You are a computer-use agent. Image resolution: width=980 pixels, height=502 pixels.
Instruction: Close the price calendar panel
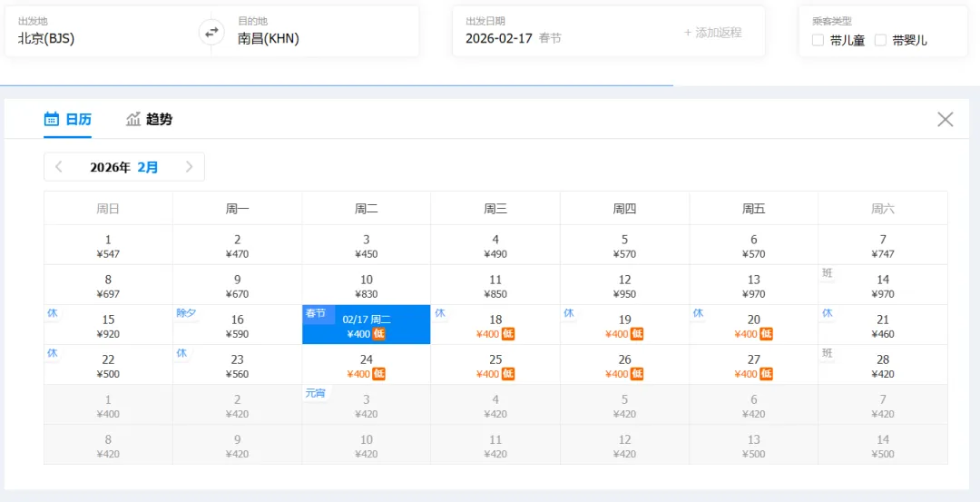(x=945, y=120)
